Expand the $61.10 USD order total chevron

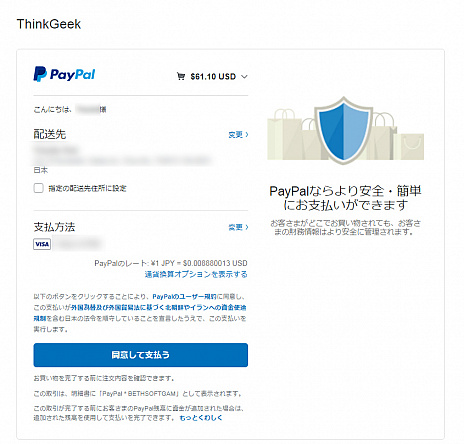pyautogui.click(x=244, y=77)
